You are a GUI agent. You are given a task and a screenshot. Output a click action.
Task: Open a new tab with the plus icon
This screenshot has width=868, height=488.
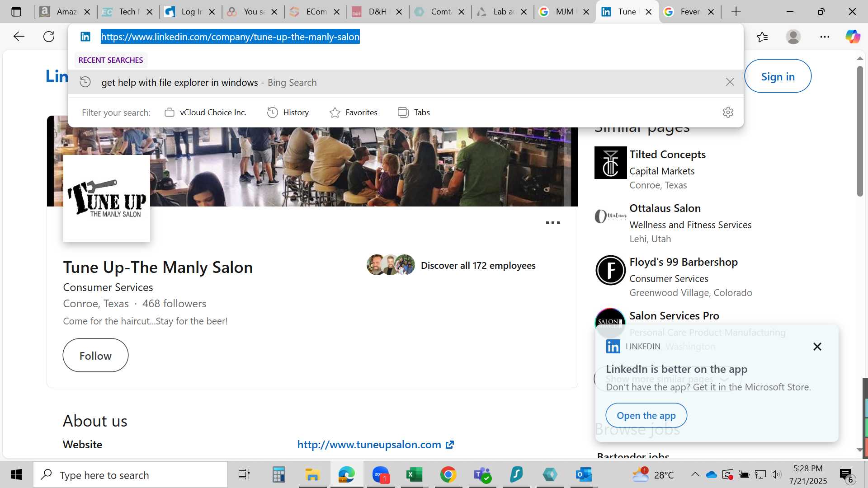pos(736,12)
